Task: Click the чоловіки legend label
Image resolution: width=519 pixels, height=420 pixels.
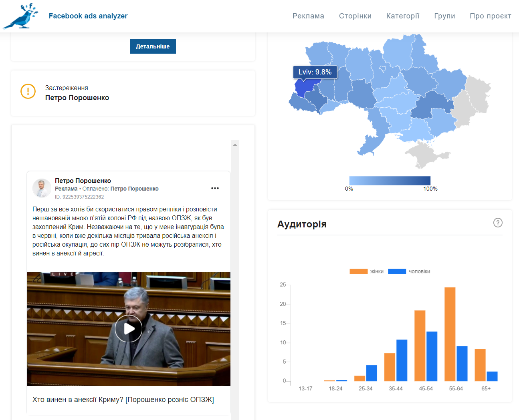Action: (x=419, y=271)
